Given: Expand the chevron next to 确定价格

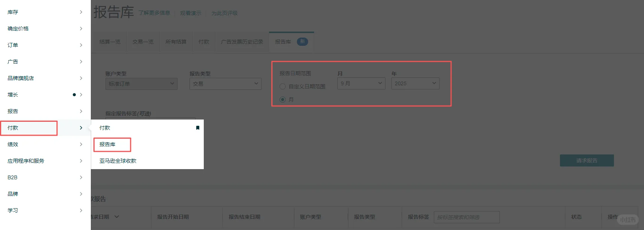Looking at the screenshot, I should click(x=81, y=29).
